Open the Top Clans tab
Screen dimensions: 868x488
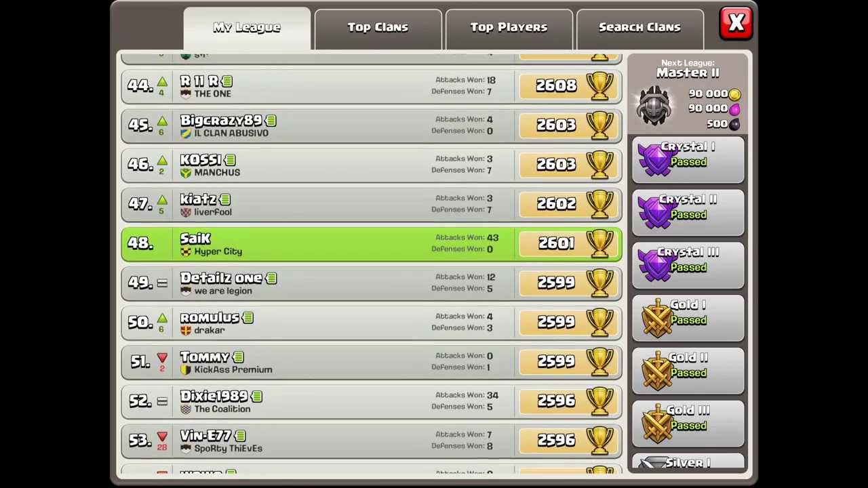coord(378,28)
